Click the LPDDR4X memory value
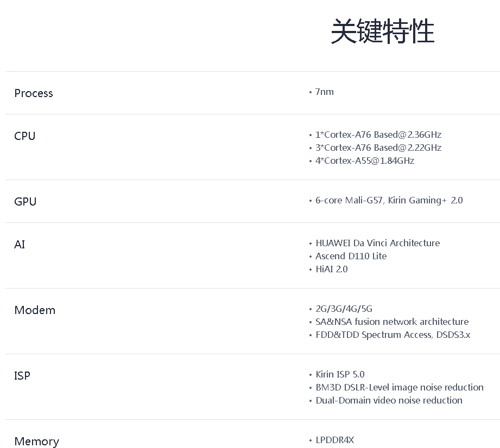500x448 pixels. [335, 440]
